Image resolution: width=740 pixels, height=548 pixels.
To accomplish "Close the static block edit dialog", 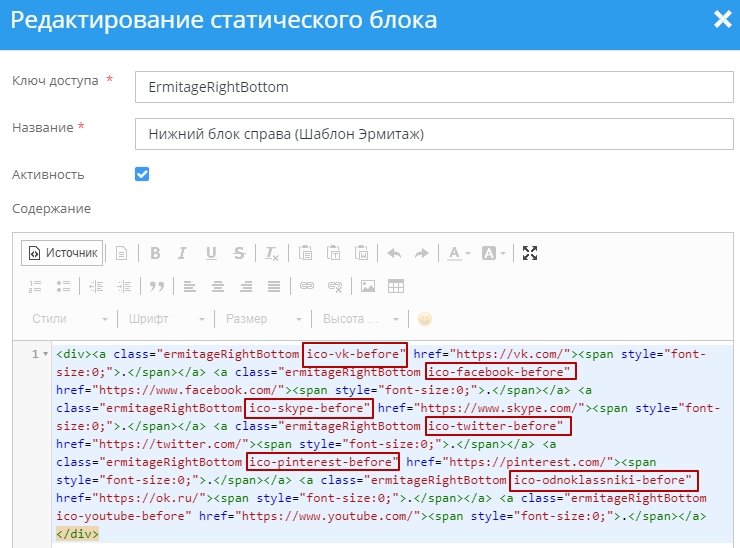I will 721,19.
